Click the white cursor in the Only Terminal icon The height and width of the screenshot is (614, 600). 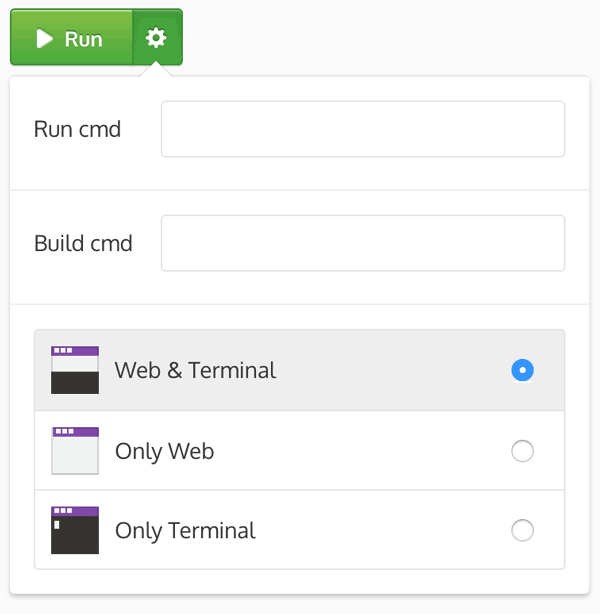(x=57, y=524)
